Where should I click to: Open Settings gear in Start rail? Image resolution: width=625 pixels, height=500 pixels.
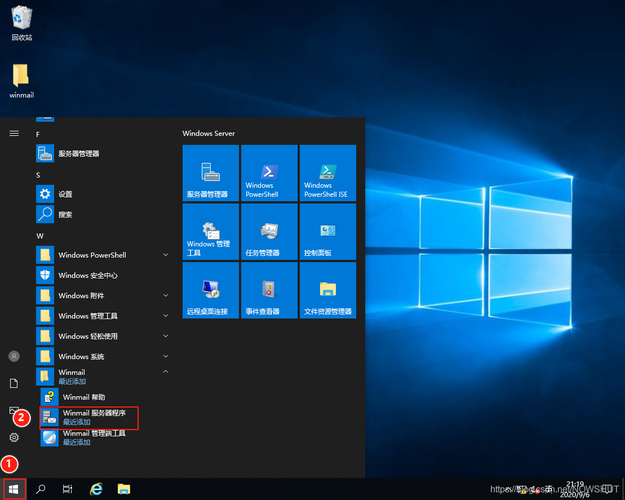click(x=14, y=437)
